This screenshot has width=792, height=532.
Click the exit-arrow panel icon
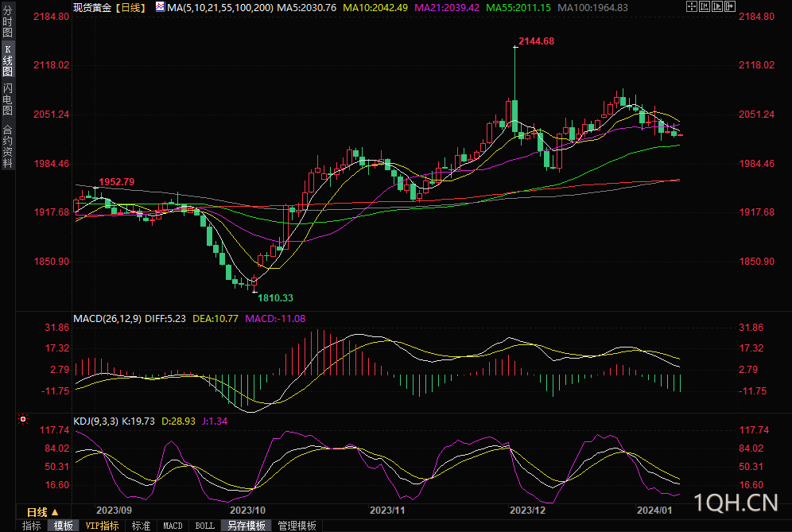coord(731,7)
